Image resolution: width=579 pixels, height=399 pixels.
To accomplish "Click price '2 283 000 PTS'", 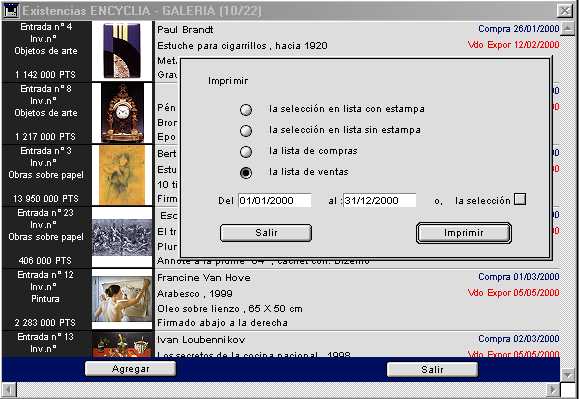I will (45, 323).
